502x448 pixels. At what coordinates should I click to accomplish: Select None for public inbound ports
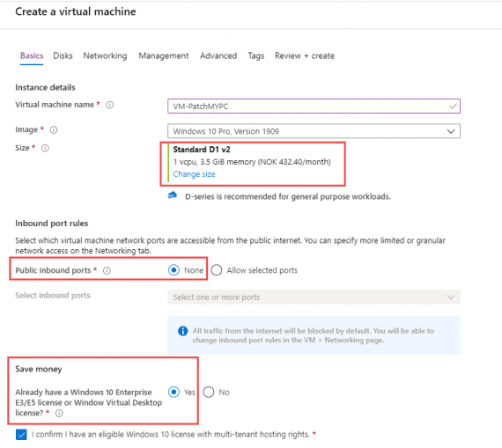coord(173,270)
